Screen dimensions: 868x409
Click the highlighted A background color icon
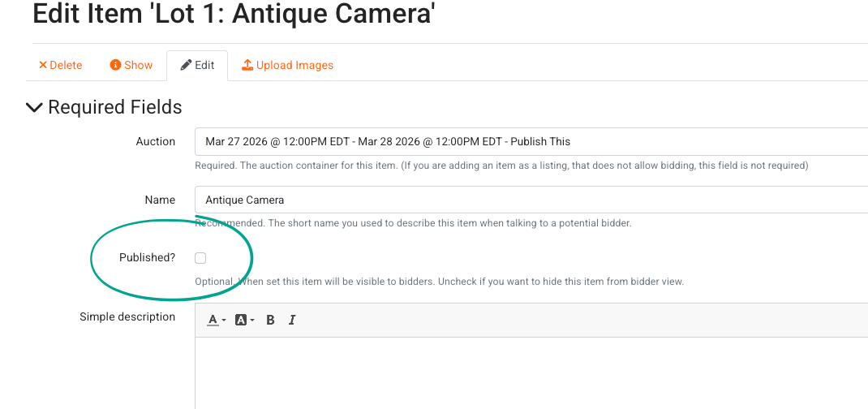pyautogui.click(x=240, y=320)
